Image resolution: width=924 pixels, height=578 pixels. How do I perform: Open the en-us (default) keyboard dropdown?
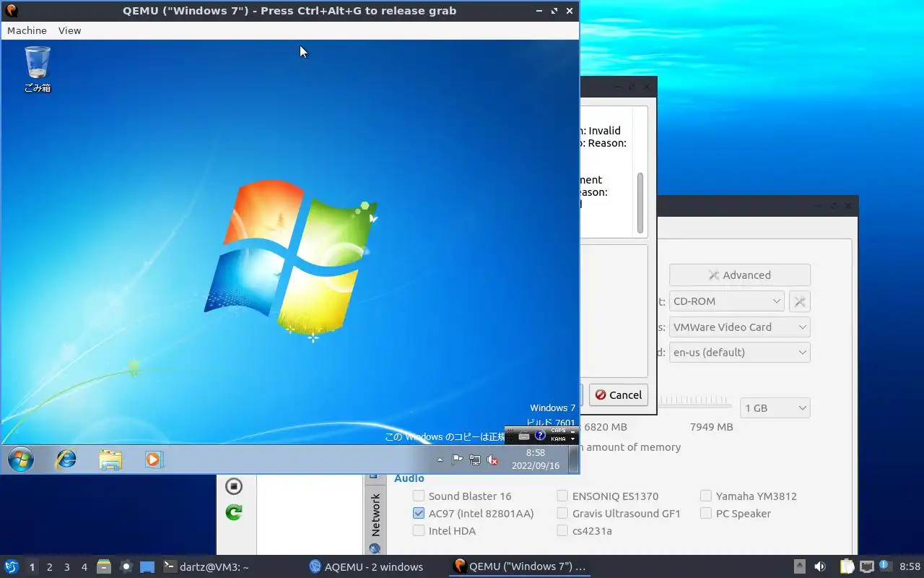(x=740, y=353)
